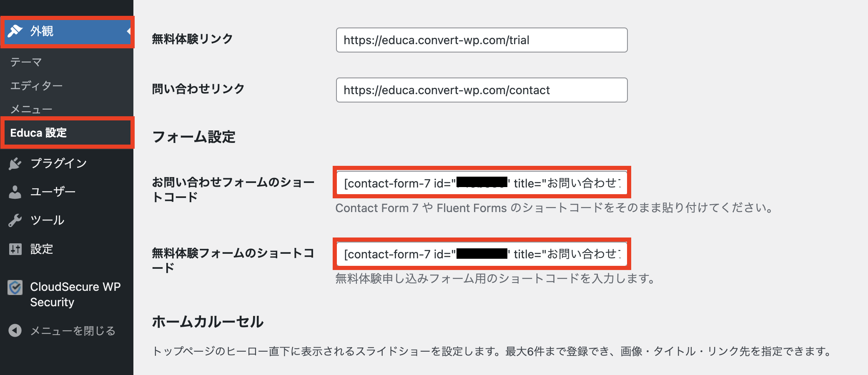Focus the 無料体験リンク URL field
Image resolution: width=868 pixels, height=375 pixels.
(482, 40)
